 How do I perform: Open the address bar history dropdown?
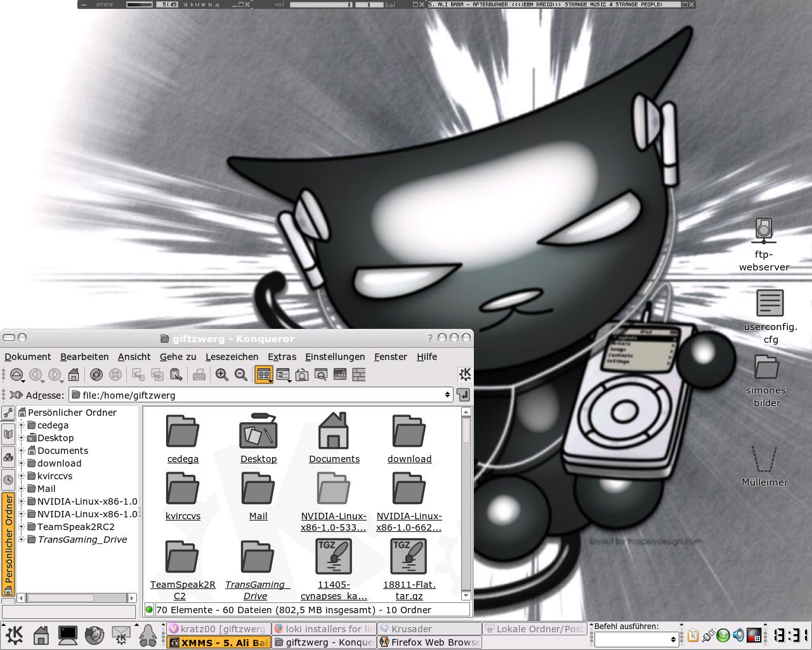click(x=447, y=395)
